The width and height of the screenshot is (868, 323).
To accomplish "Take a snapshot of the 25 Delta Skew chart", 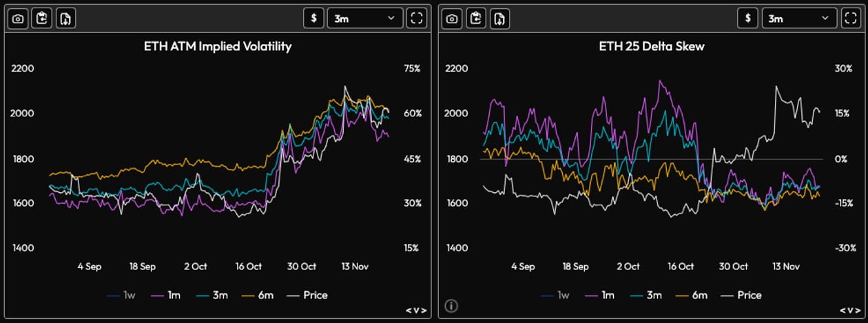I will (x=451, y=19).
